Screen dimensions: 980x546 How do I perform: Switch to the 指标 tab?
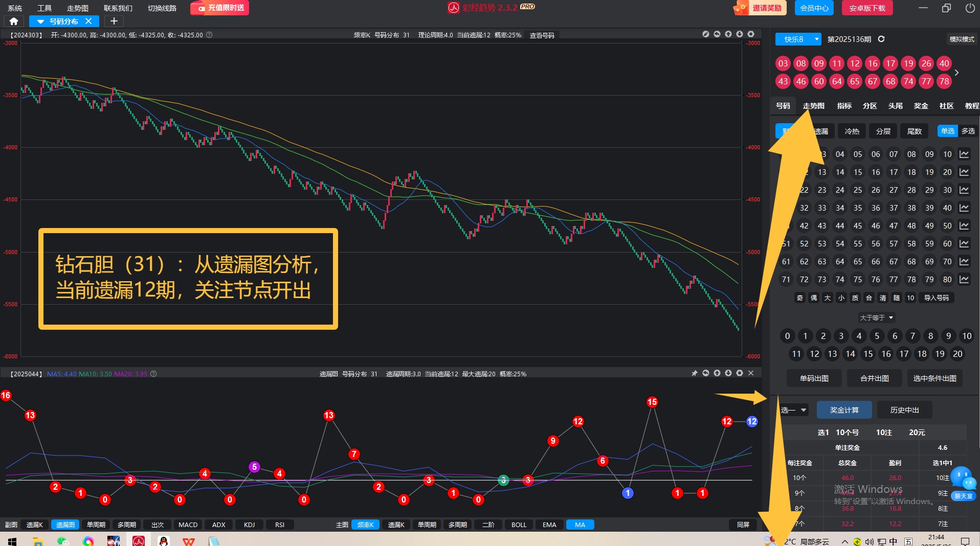click(844, 106)
